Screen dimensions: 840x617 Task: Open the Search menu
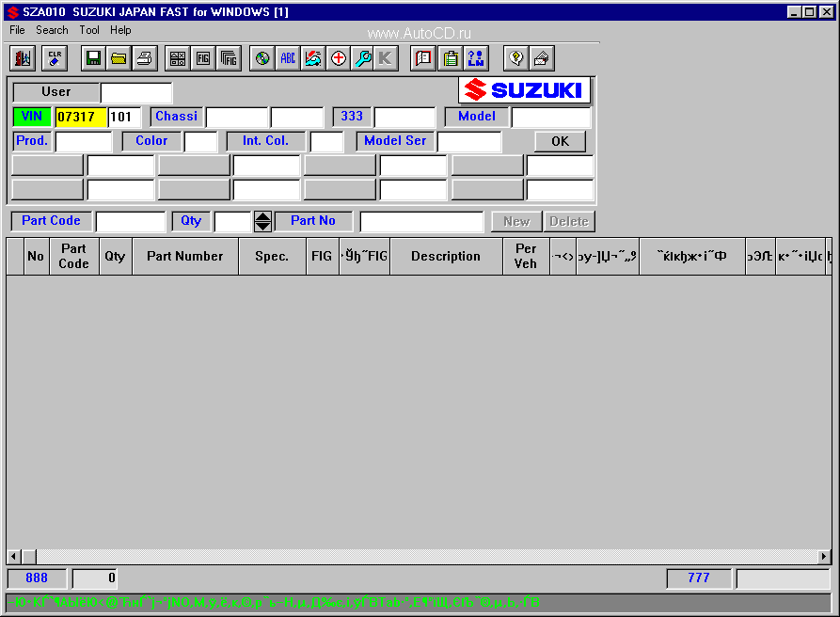coord(52,30)
